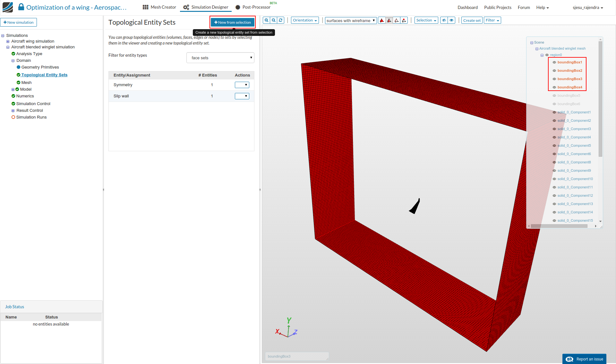This screenshot has width=616, height=364.
Task: Select the face picking mode icon
Action: [x=389, y=21]
